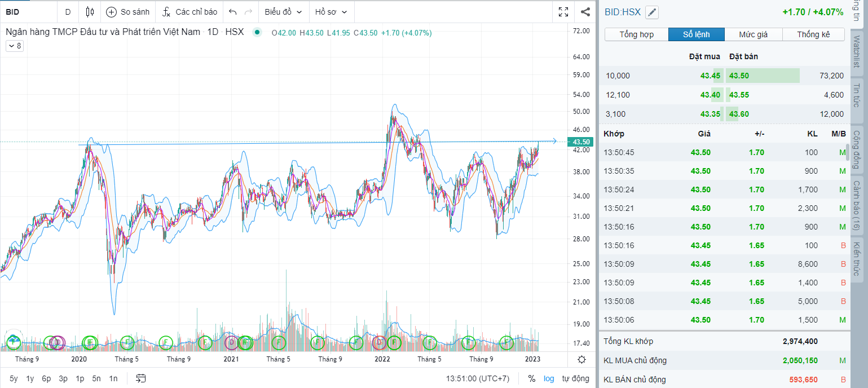Image resolution: width=868 pixels, height=388 pixels.
Task: Expand the Biểu đồ dropdown
Action: point(283,12)
